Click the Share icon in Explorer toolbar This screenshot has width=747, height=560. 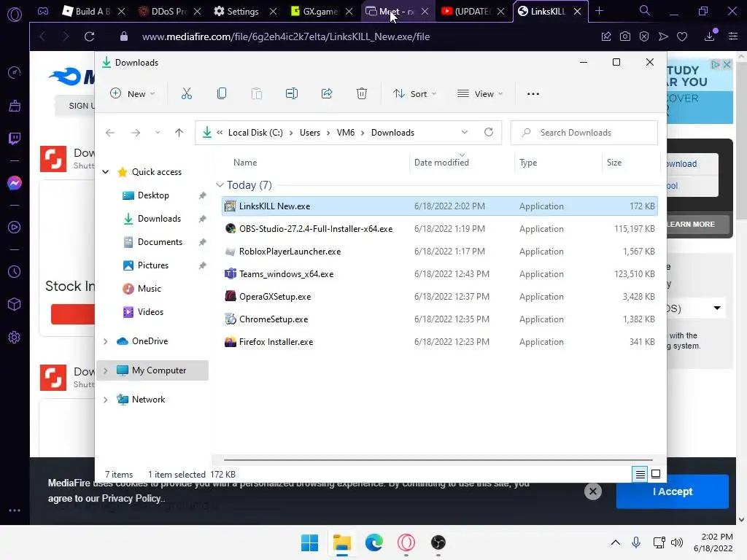pyautogui.click(x=327, y=94)
